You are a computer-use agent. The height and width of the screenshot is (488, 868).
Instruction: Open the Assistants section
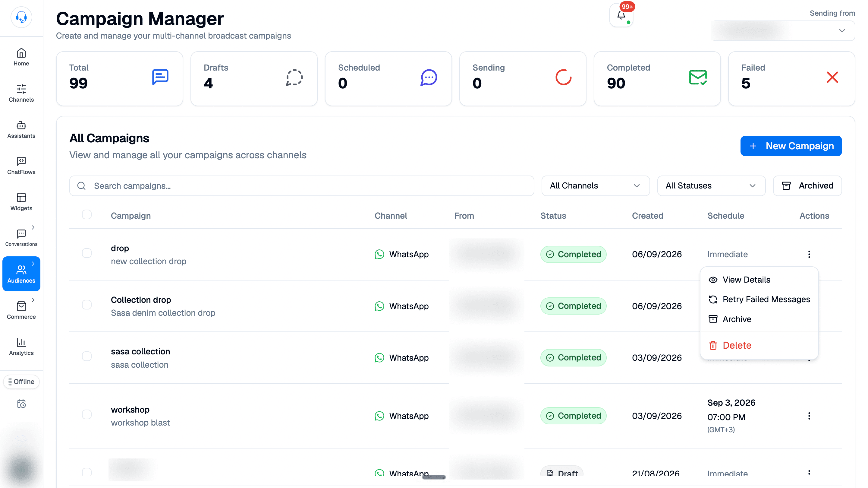pyautogui.click(x=21, y=129)
